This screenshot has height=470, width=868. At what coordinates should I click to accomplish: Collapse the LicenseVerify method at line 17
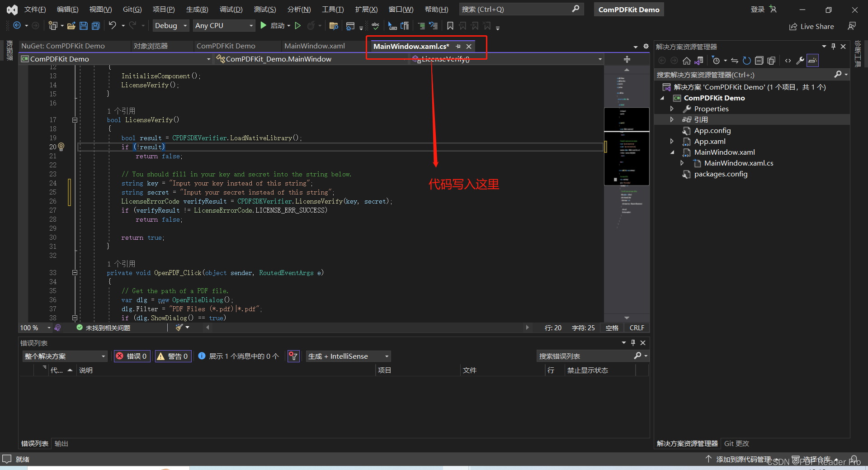tap(75, 120)
